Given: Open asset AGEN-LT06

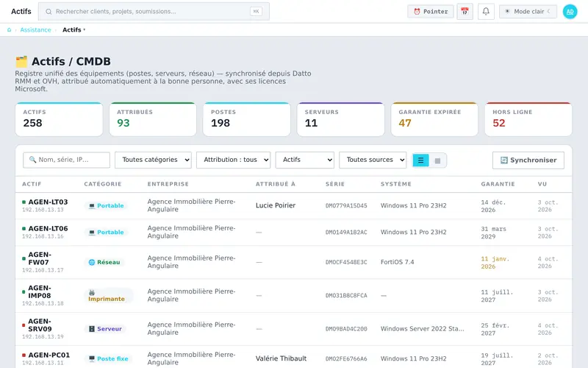Looking at the screenshot, I should point(48,229).
